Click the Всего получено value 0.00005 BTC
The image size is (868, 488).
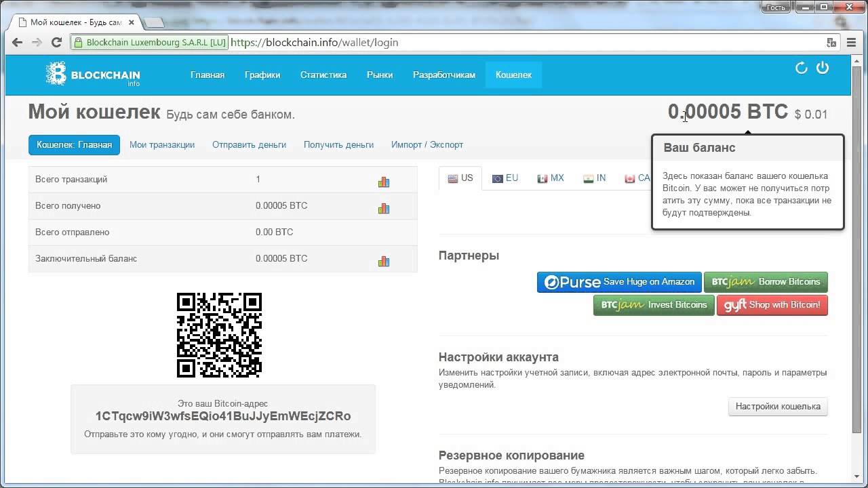[281, 205]
